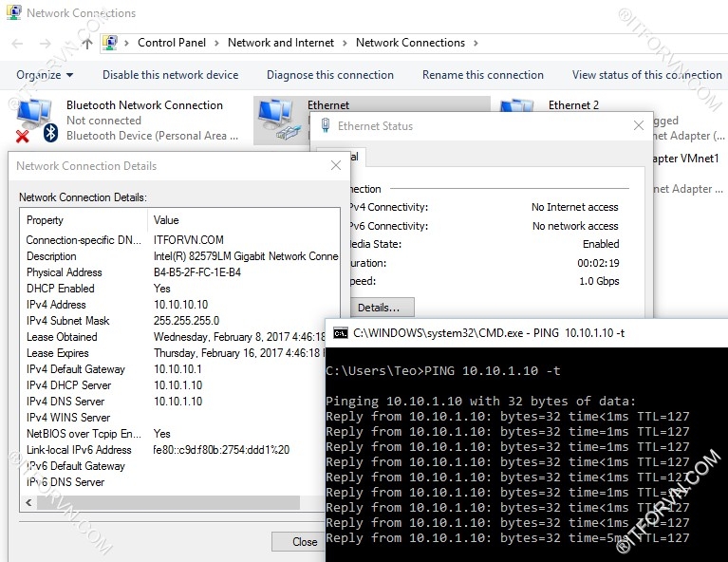
Task: Click Disable this network device
Action: coord(170,75)
